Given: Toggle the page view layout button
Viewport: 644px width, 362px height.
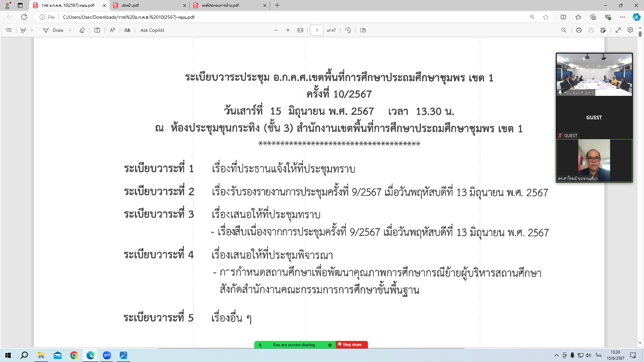Looking at the screenshot, I should tap(363, 30).
